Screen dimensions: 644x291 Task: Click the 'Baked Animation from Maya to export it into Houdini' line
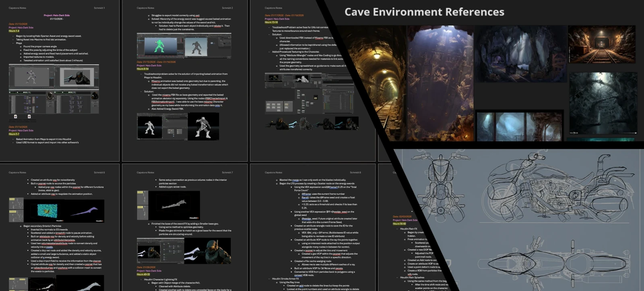point(44,139)
